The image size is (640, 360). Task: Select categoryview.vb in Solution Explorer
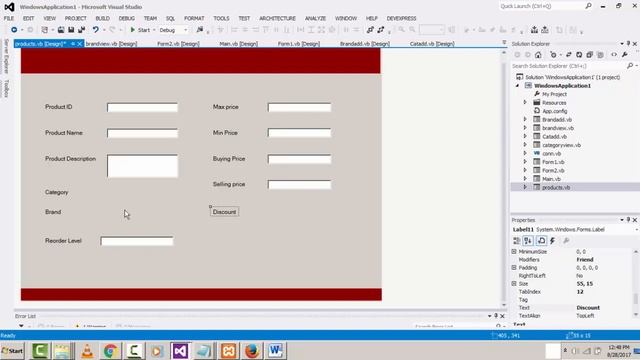[x=561, y=145]
